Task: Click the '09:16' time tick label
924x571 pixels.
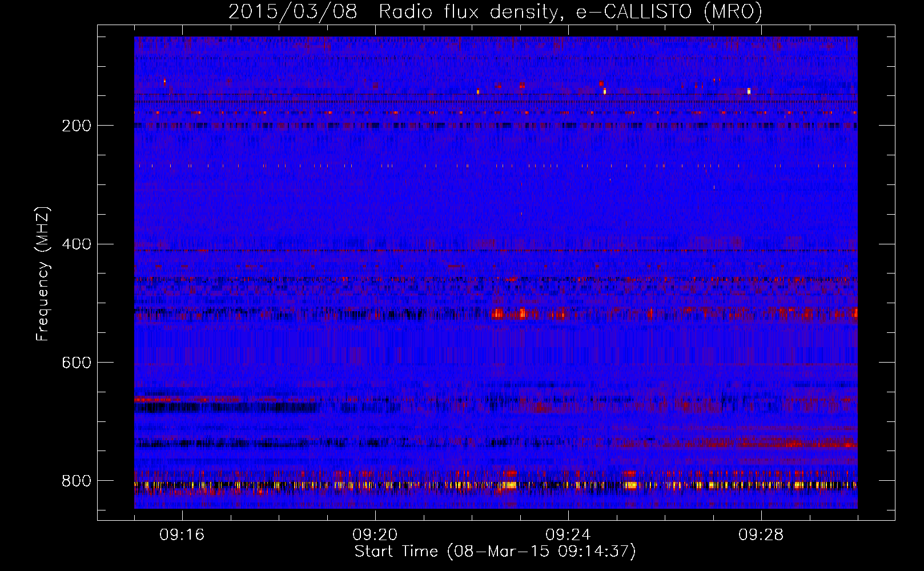Action: click(182, 535)
